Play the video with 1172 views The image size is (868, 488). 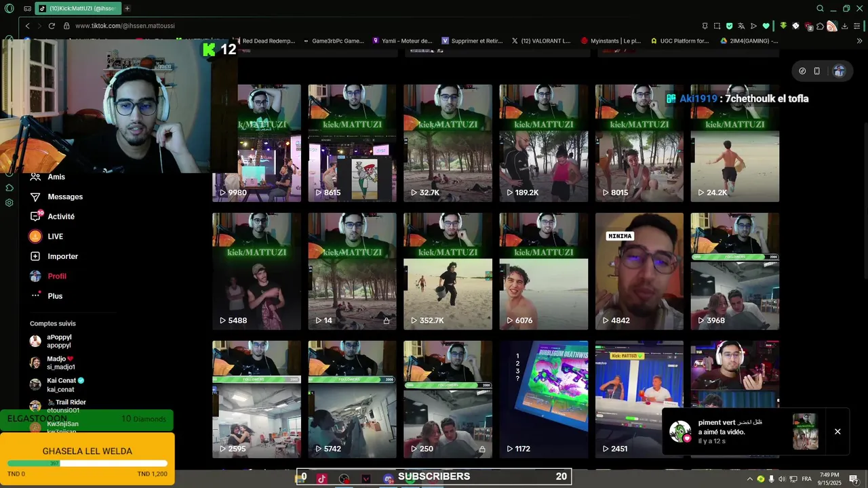pos(544,399)
